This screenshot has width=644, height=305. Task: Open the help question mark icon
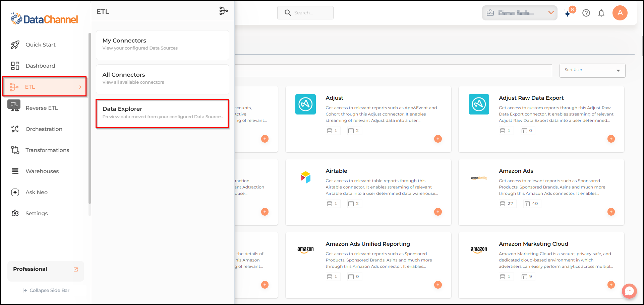click(586, 13)
